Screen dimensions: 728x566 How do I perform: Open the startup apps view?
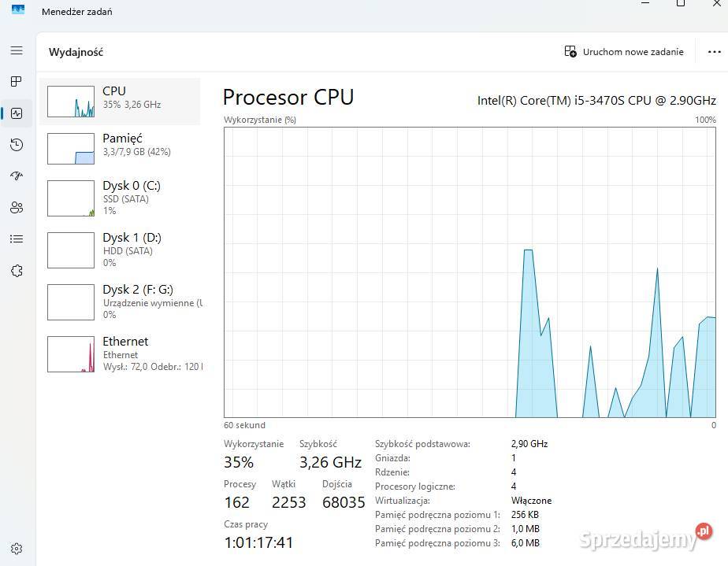point(17,176)
